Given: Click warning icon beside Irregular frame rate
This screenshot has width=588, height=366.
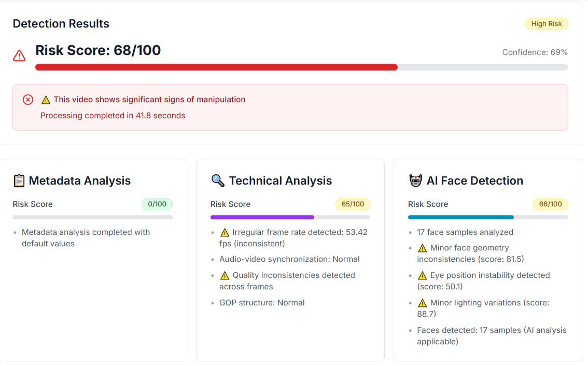Looking at the screenshot, I should [x=225, y=232].
